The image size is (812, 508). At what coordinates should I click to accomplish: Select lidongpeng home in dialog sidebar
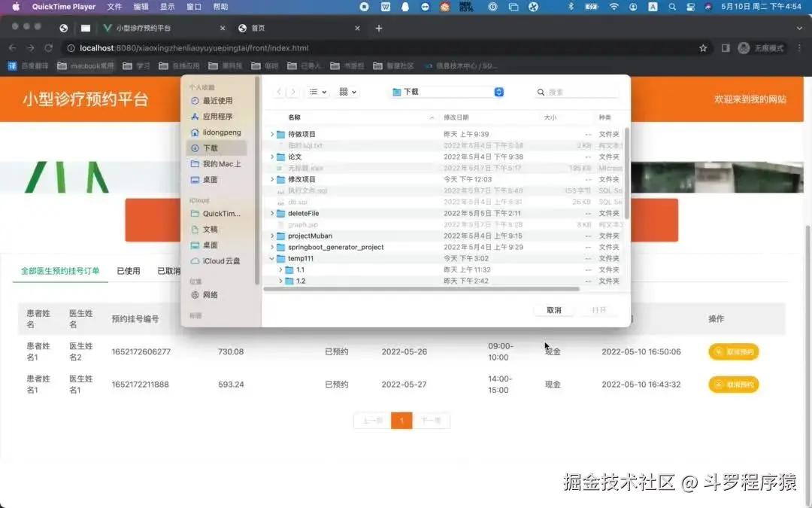click(216, 132)
